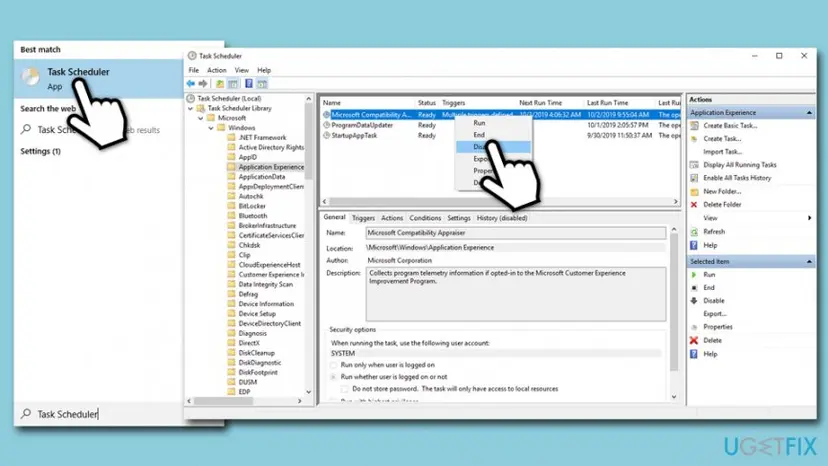The width and height of the screenshot is (828, 466).
Task: Select 'Run whether user is logged on or not'
Action: coord(333,377)
